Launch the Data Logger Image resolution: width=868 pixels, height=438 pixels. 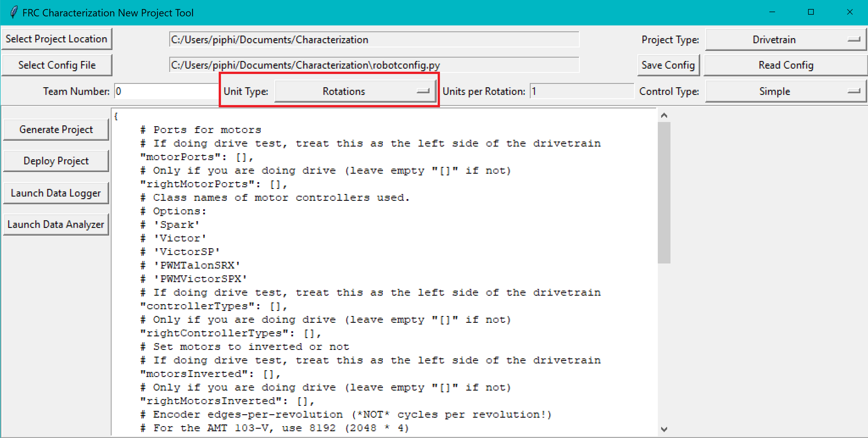tap(56, 193)
